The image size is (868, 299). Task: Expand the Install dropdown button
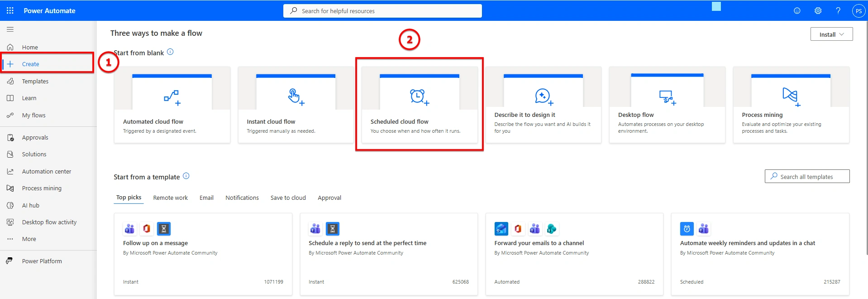[831, 34]
